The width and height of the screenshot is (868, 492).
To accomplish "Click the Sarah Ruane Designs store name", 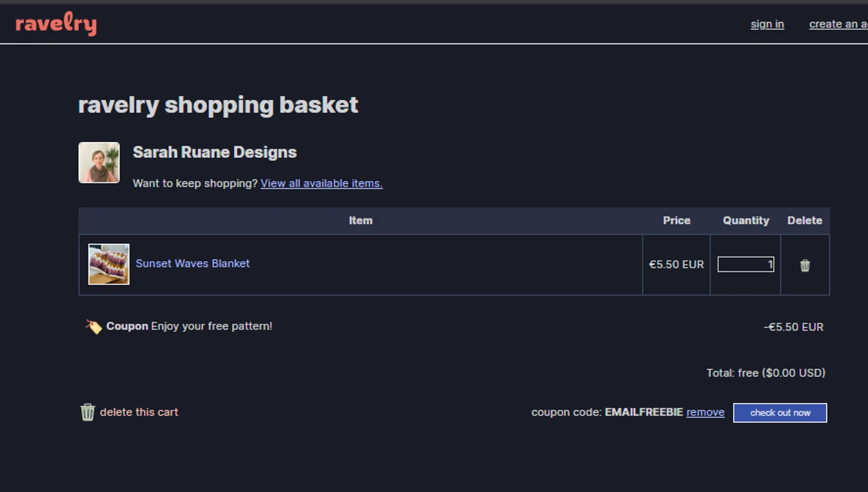I will [215, 152].
